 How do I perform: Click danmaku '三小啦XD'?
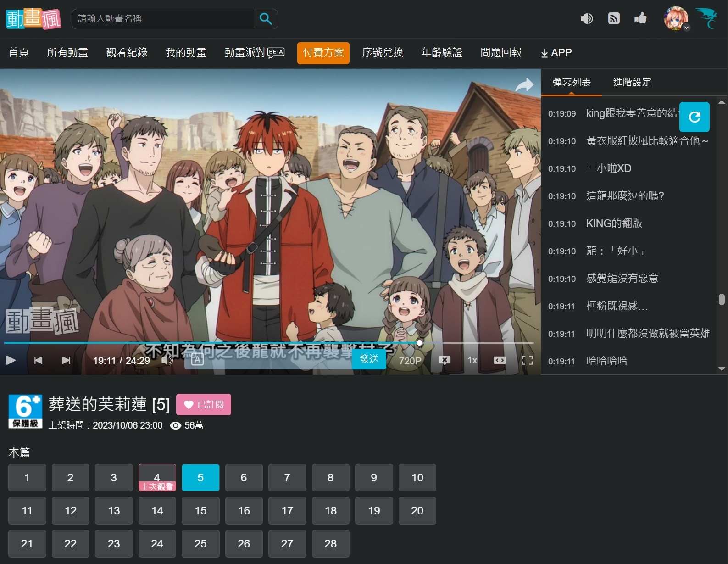609,168
